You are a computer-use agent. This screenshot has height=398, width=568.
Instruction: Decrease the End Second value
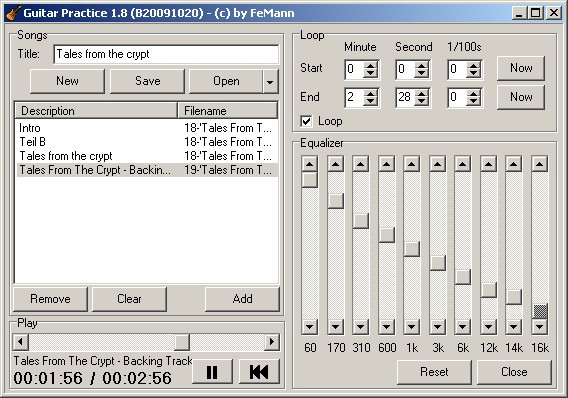pyautogui.click(x=421, y=101)
